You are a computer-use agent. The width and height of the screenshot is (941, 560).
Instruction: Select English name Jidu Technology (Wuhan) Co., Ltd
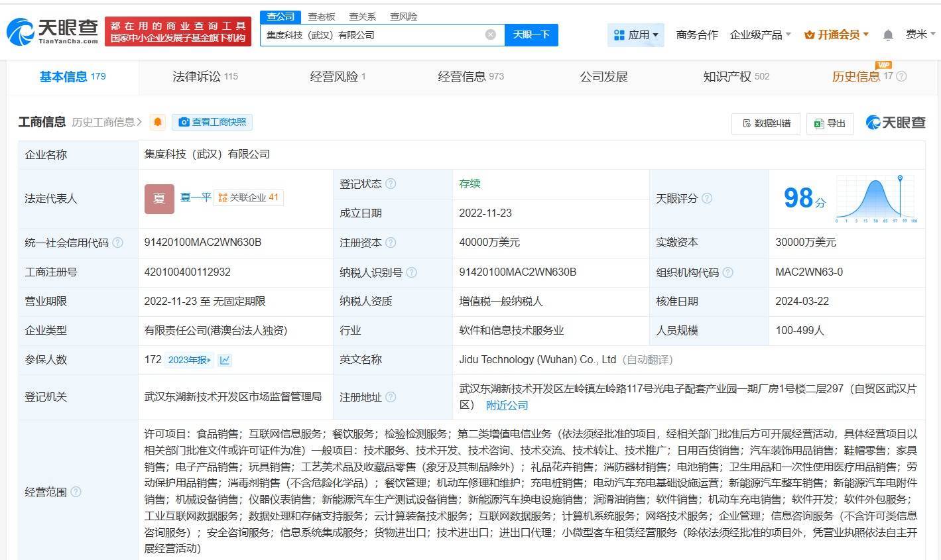point(538,360)
